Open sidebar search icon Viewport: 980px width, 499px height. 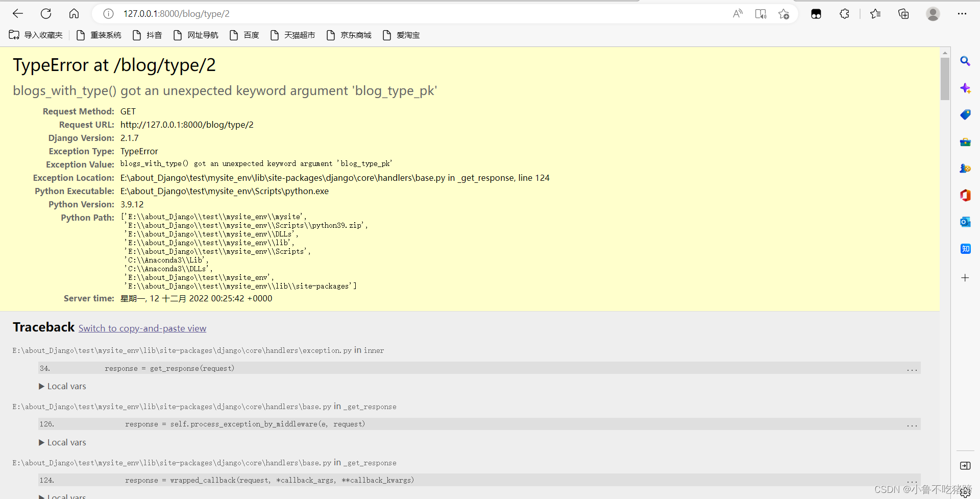965,61
